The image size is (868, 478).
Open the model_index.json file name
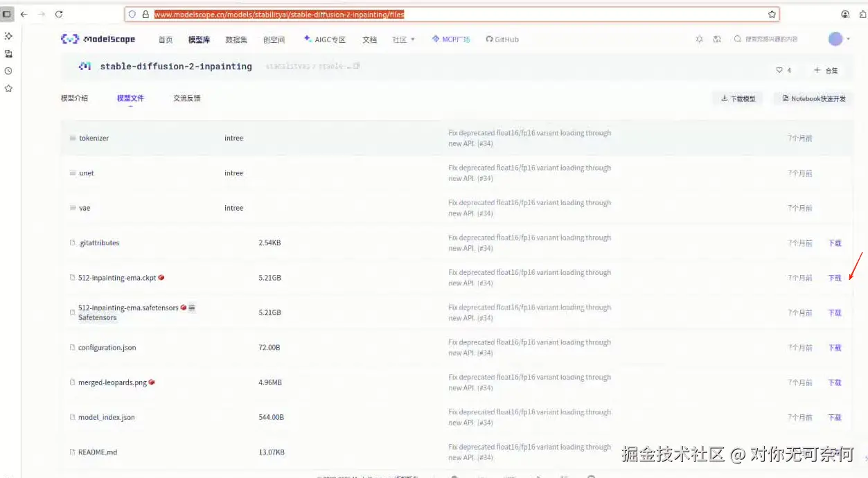click(x=107, y=417)
